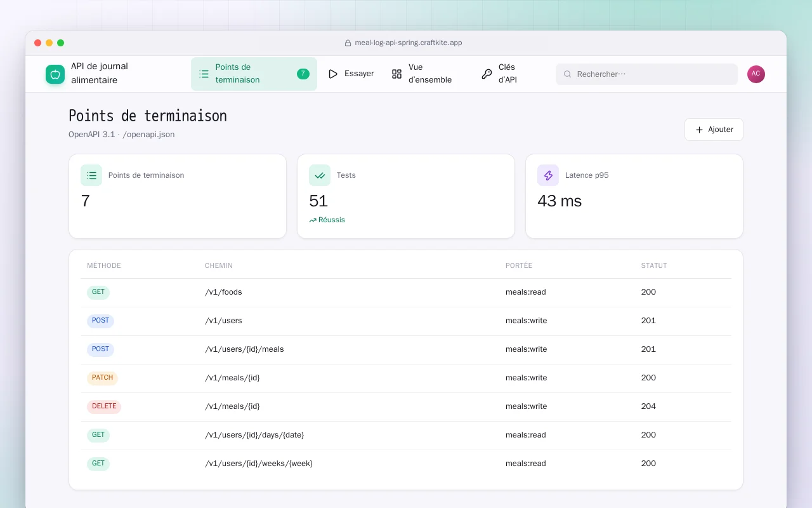Click the grid icon beside Vue d'ensemble
Viewport: 812px width, 508px height.
click(x=396, y=74)
